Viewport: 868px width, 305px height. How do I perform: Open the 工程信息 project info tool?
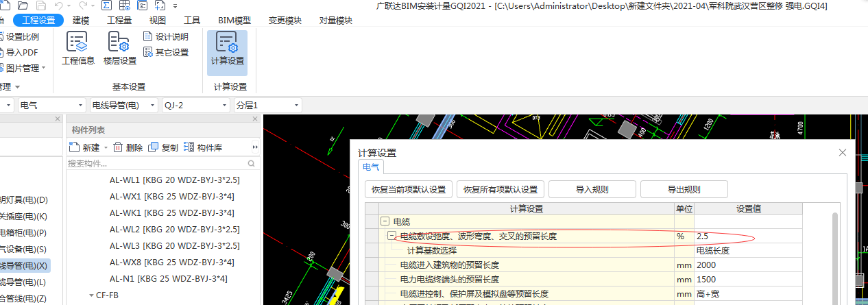click(x=78, y=49)
